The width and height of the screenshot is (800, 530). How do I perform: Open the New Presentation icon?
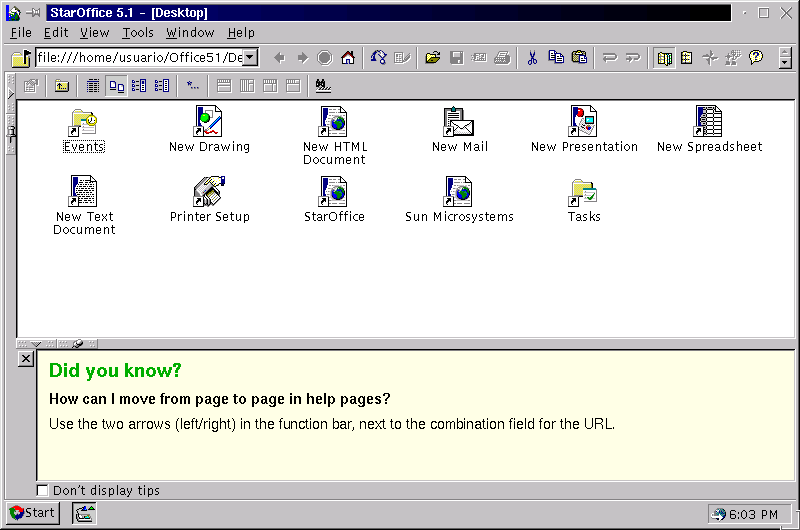click(584, 122)
